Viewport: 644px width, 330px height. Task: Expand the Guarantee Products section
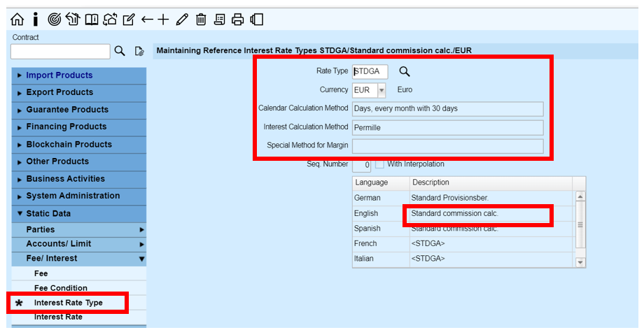[66, 110]
